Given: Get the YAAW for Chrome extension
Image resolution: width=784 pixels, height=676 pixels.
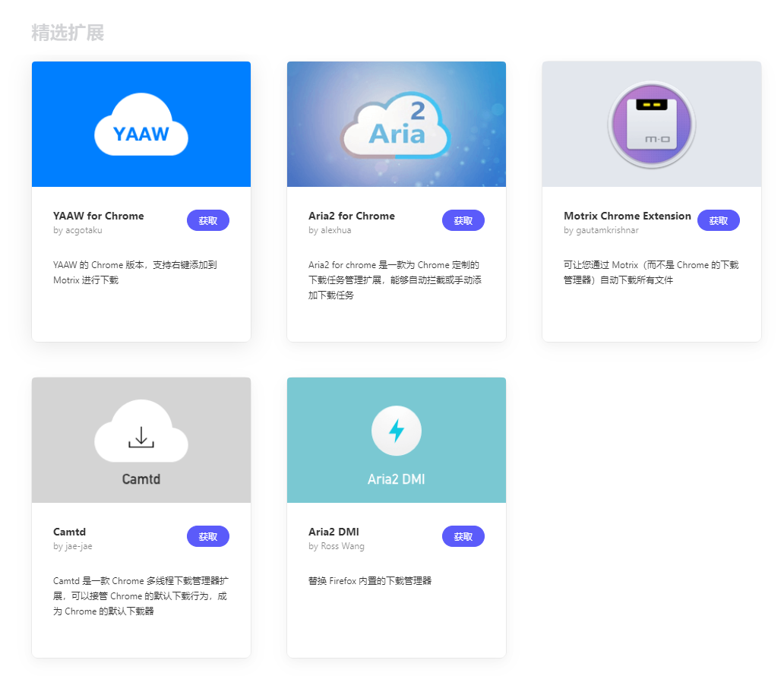Looking at the screenshot, I should (x=208, y=220).
